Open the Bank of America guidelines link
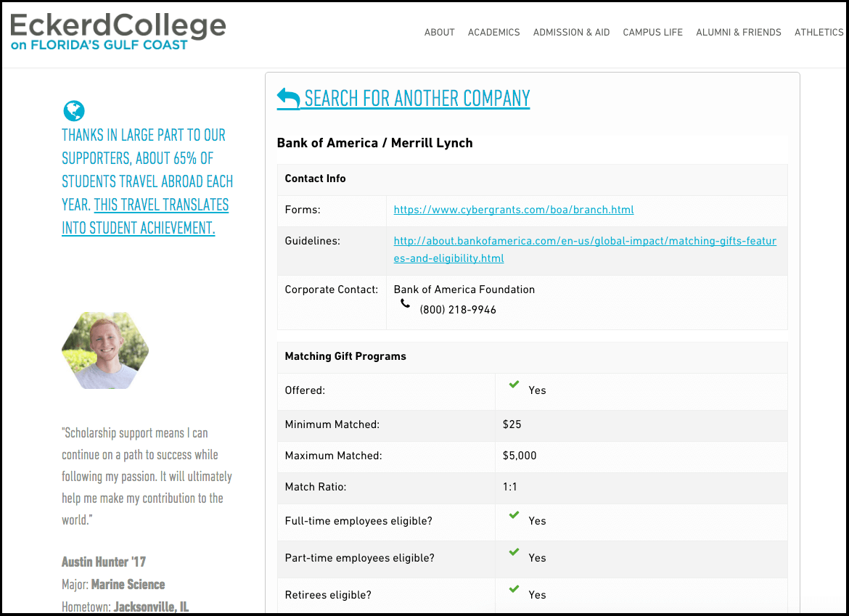849x616 pixels. coord(585,250)
